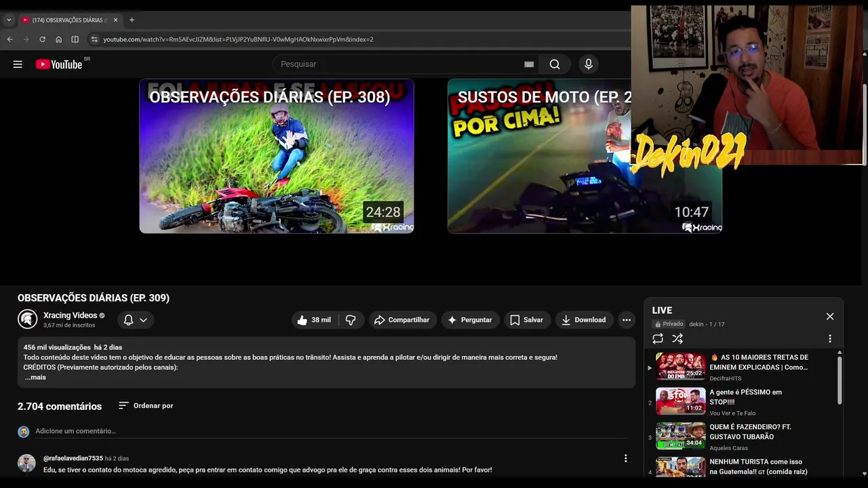This screenshot has height=488, width=868.
Task: Toggle the browser sidebar panel icon
Action: pyautogui.click(x=75, y=39)
